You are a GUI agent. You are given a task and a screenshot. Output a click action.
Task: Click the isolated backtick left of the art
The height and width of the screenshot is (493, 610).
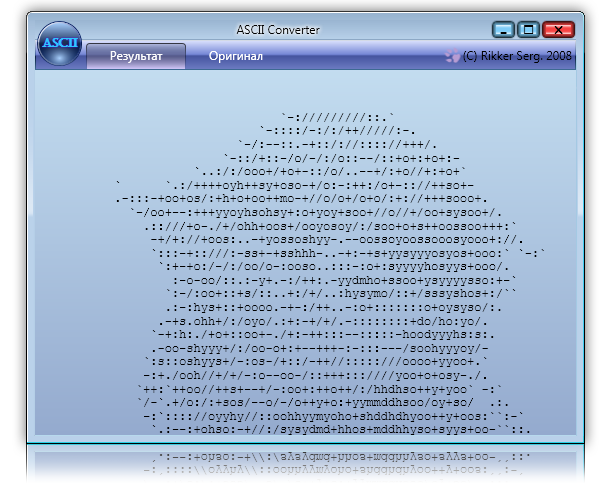[119, 183]
